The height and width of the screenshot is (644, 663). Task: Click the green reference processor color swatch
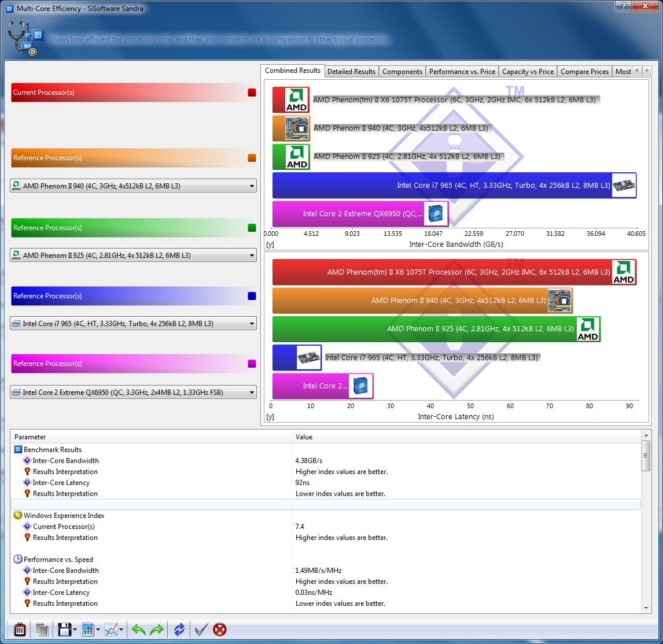coord(252,228)
